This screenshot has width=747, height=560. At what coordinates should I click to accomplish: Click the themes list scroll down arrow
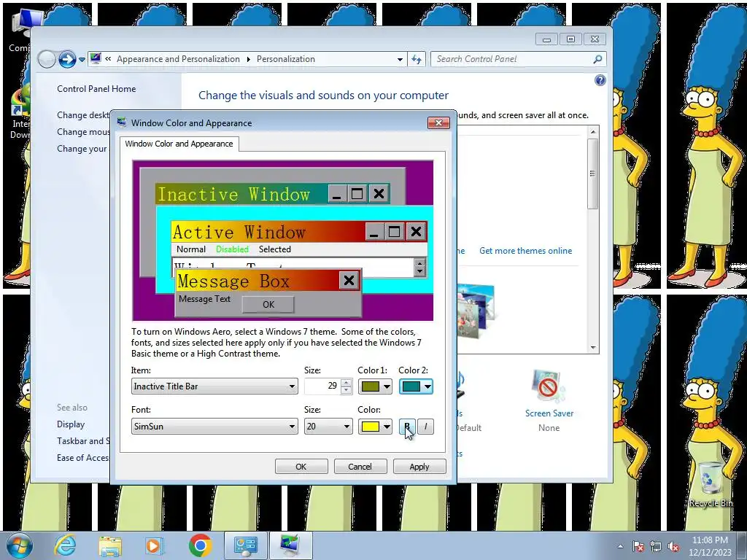593,347
